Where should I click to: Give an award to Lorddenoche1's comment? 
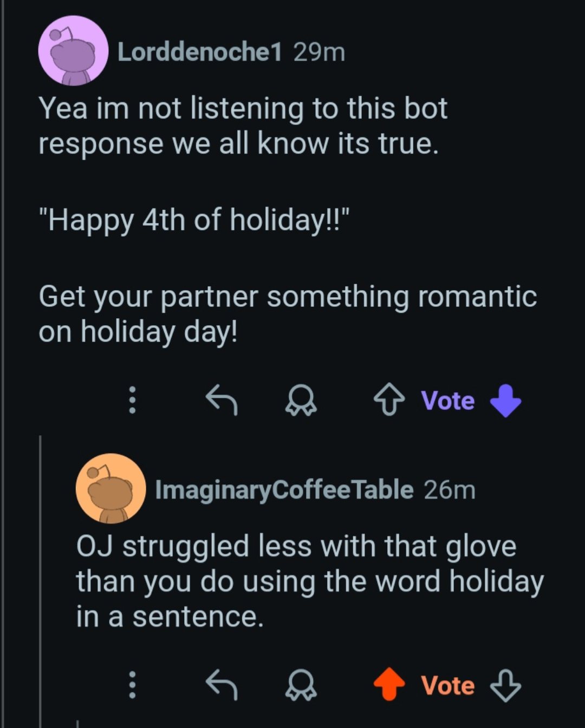pyautogui.click(x=301, y=400)
